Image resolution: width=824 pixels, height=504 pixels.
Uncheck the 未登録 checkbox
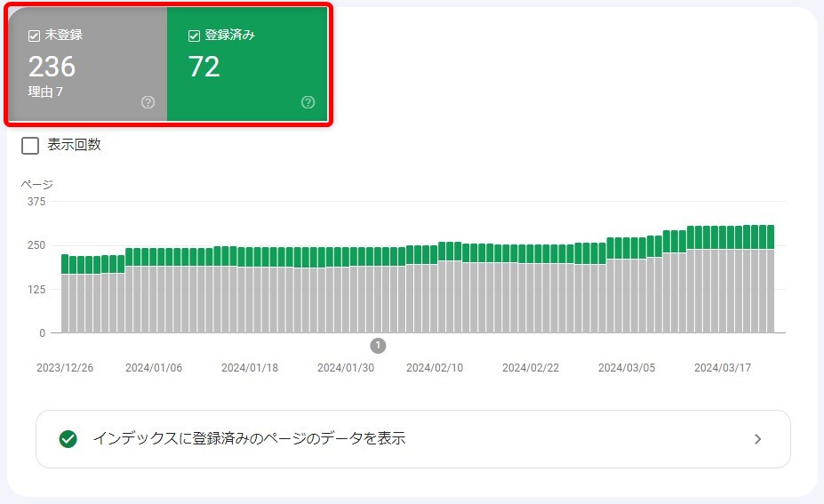[x=35, y=36]
